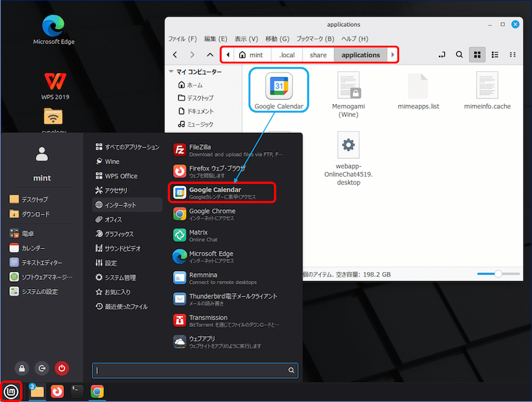Collapse the マイ コンピューター sidebar section
532x402 pixels.
[172, 72]
